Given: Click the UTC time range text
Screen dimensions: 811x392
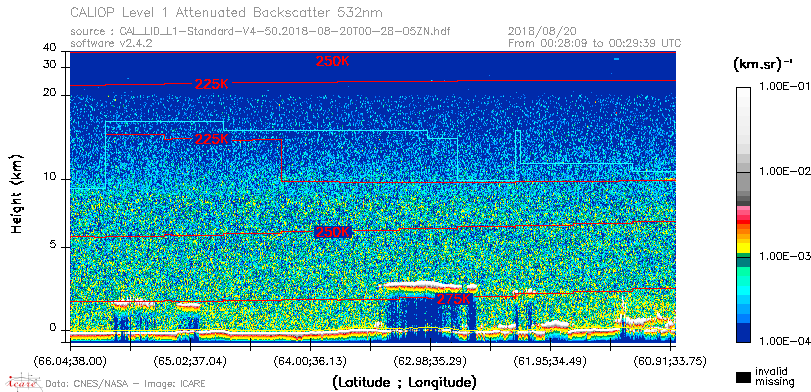Looking at the screenshot, I should pyautogui.click(x=595, y=43).
